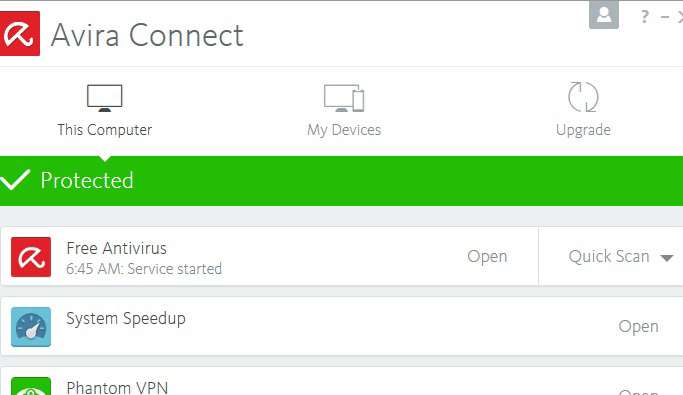
Task: Click the Free Antivirus product name
Action: click(x=116, y=248)
